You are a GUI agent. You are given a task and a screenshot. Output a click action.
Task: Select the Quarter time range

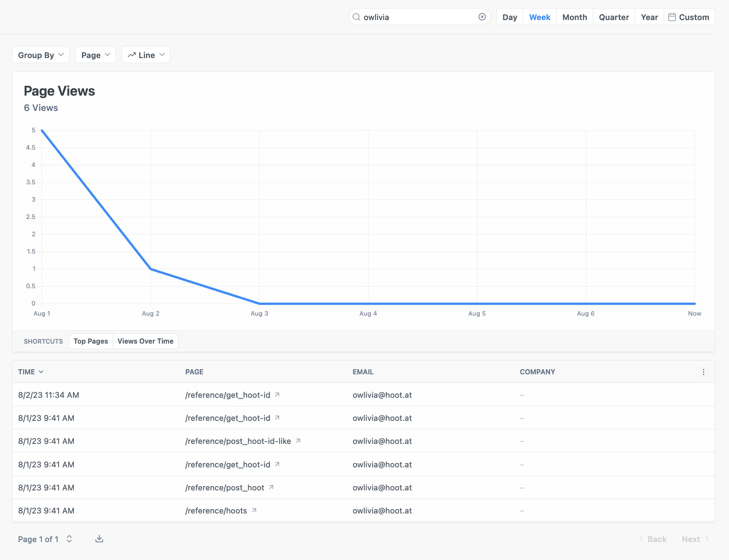pyautogui.click(x=613, y=17)
